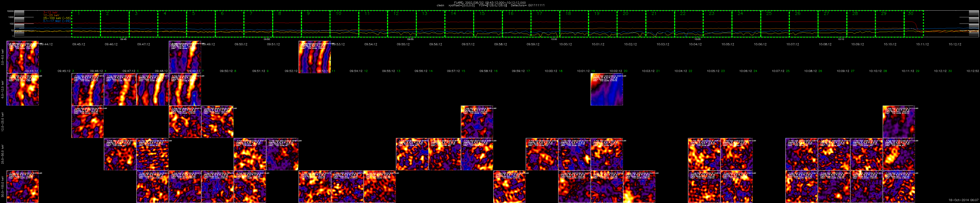Open the 50.0-100.0 keV image for interval 16
980x203 pixels.
pyautogui.click(x=509, y=186)
